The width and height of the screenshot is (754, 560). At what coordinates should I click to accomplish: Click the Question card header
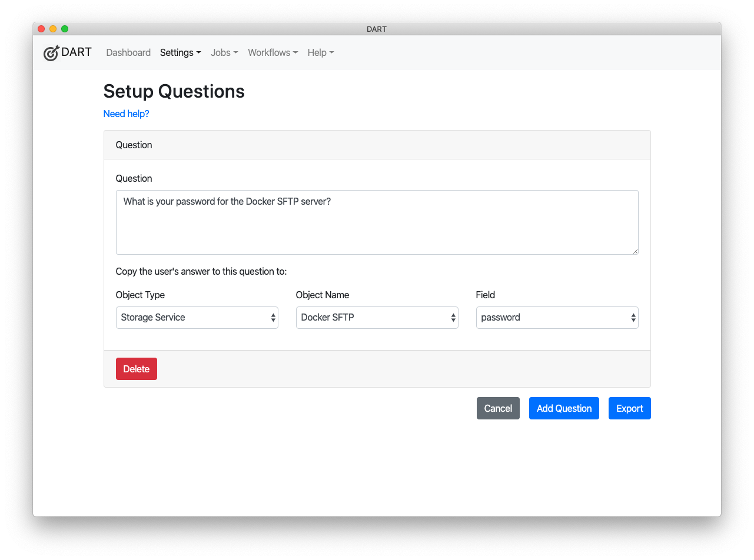click(x=377, y=145)
